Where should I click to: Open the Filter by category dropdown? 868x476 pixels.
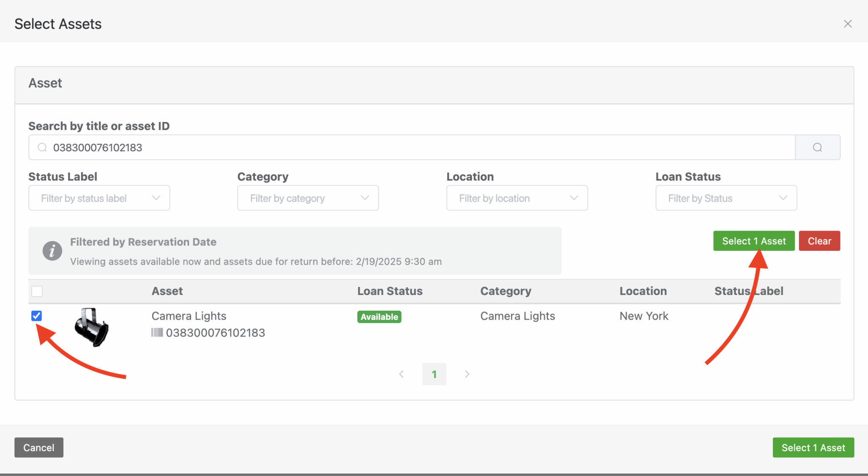[308, 198]
